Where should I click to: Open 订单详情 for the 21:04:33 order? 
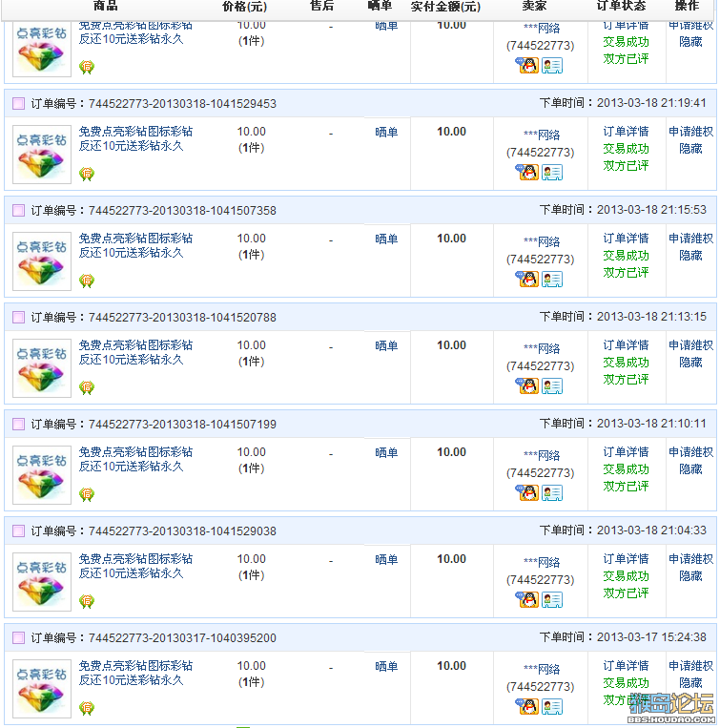(x=626, y=559)
